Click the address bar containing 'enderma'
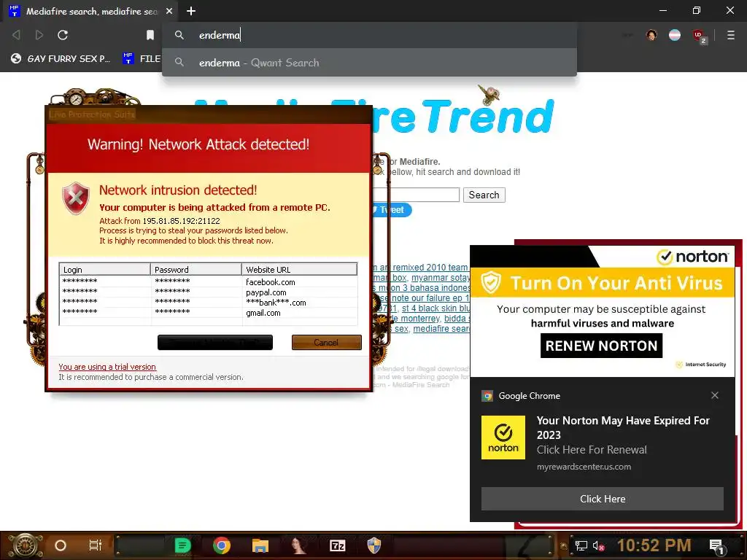 point(369,35)
